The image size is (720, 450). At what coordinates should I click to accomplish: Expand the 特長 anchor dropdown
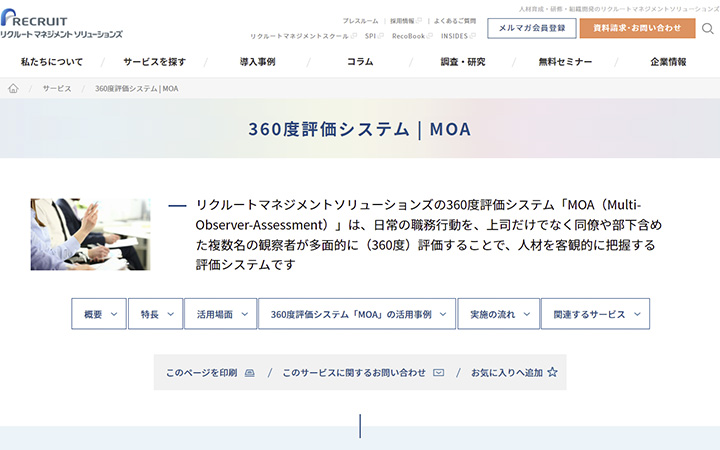coord(155,314)
